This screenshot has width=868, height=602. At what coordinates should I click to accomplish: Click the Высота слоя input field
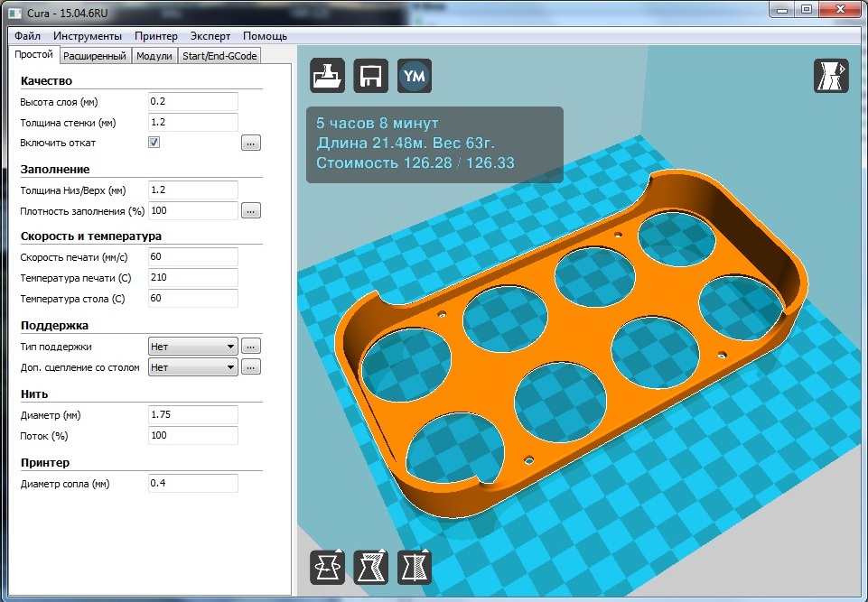[x=193, y=101]
